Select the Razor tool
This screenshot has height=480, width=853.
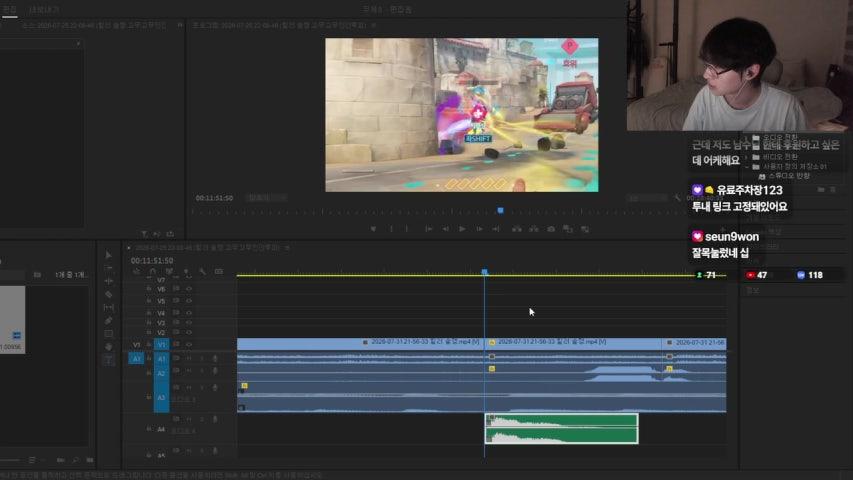point(108,294)
